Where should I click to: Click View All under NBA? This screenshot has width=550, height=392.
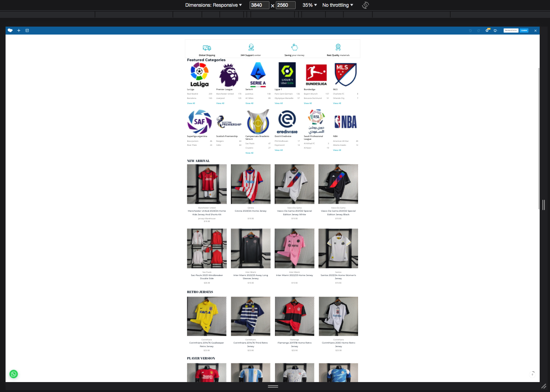[337, 150]
